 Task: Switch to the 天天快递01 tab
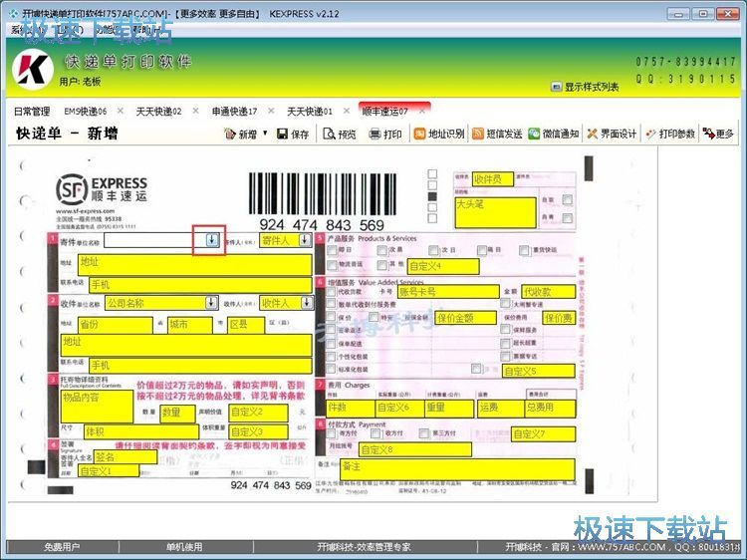pyautogui.click(x=309, y=111)
